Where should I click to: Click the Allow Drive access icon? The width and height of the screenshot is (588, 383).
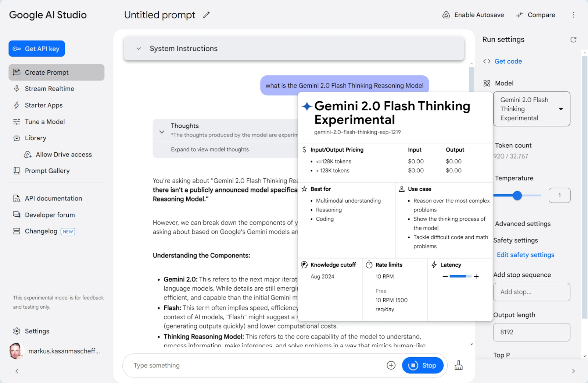coord(28,155)
